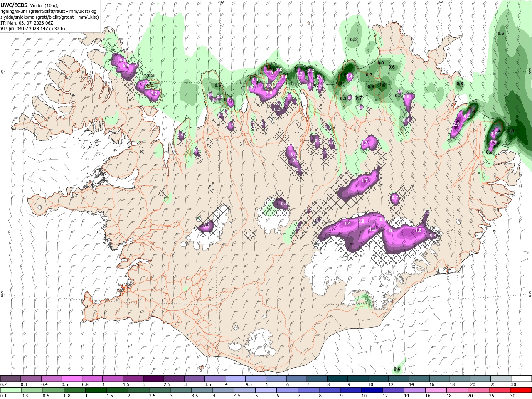Pick the deep navy blue 10 mm rain swatch

tap(372, 390)
